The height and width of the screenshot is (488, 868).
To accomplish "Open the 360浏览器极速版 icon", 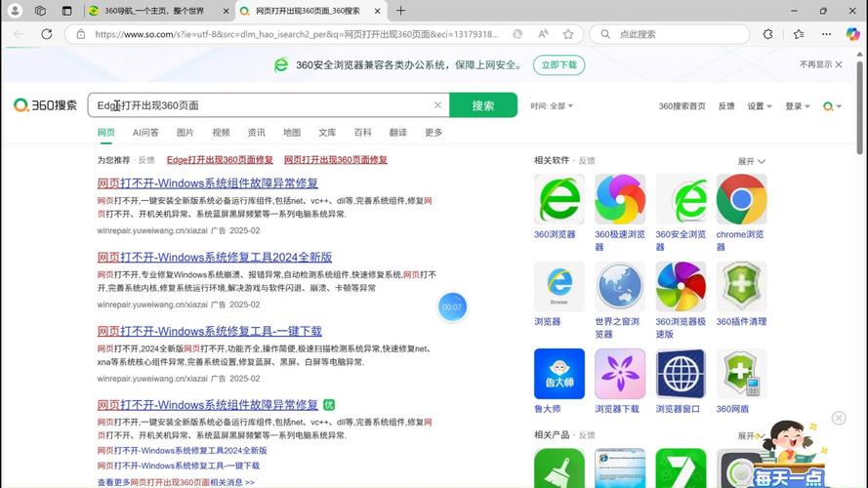I will coord(681,287).
